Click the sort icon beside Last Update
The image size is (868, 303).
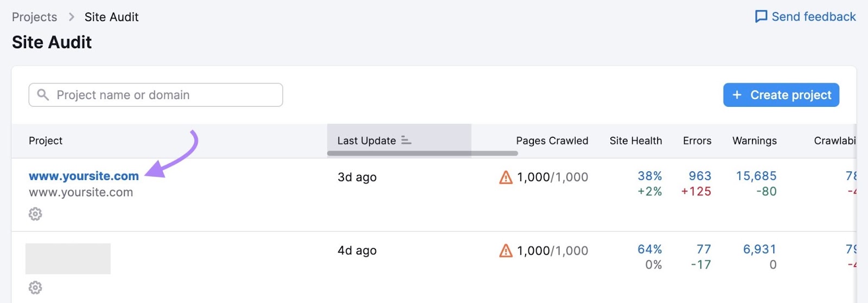(406, 140)
